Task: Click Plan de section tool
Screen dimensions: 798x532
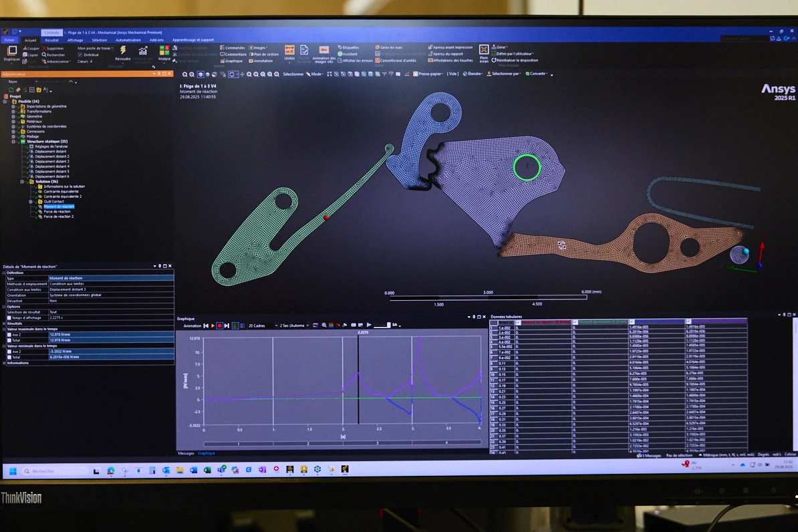Action: [263, 54]
